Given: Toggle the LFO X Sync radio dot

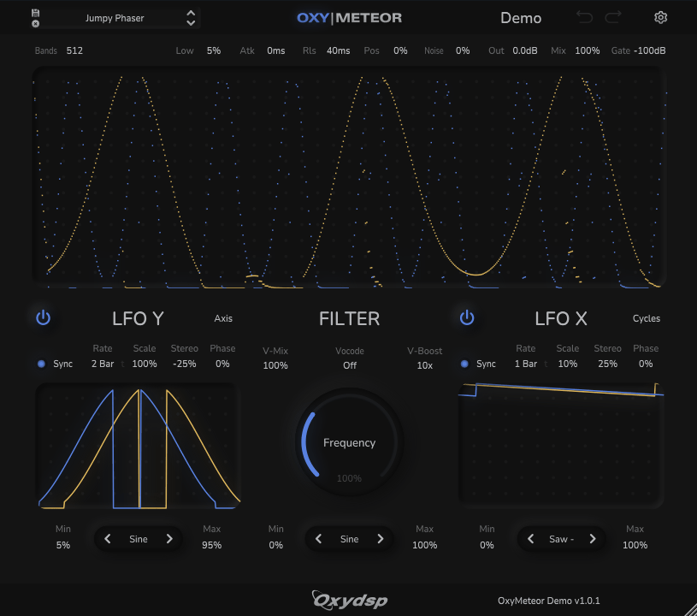Looking at the screenshot, I should point(464,364).
